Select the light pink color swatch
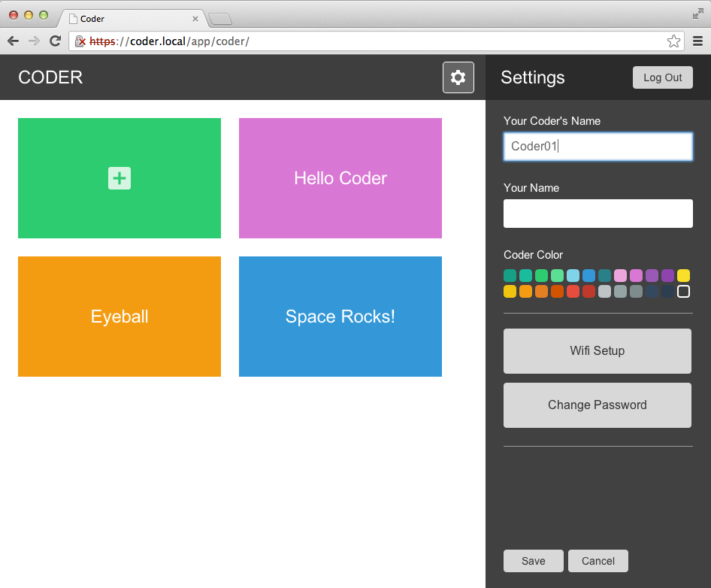Screen dimensions: 711x588 click(620, 275)
